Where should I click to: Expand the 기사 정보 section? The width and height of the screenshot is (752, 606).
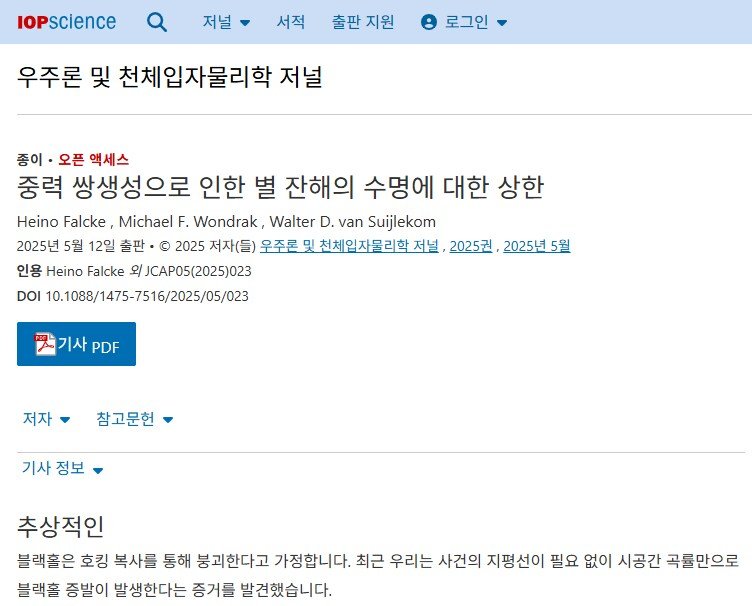(62, 468)
